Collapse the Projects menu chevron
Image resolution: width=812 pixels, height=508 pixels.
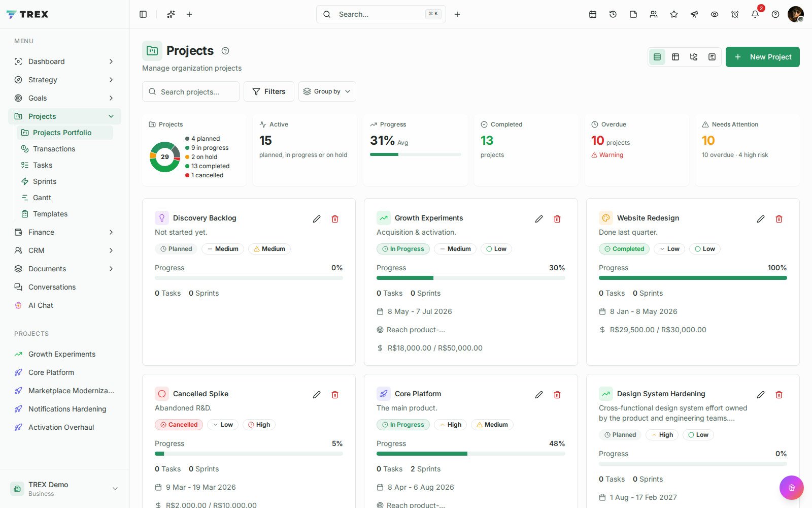[x=111, y=116]
